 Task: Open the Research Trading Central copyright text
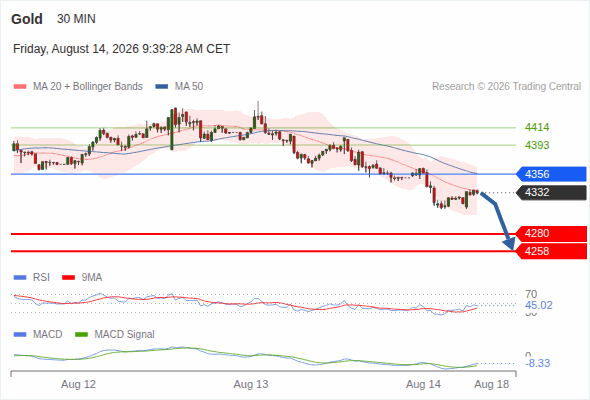(506, 87)
